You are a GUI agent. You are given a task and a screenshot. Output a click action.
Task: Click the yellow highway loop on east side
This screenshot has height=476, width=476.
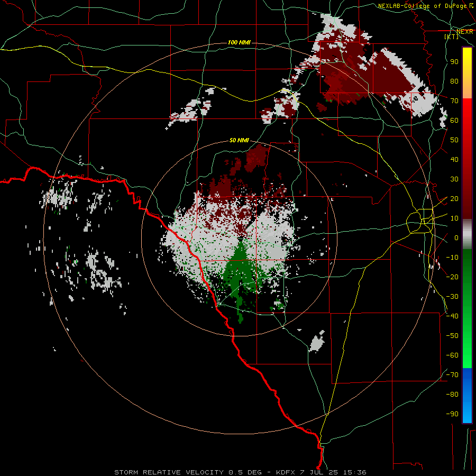[x=419, y=221]
